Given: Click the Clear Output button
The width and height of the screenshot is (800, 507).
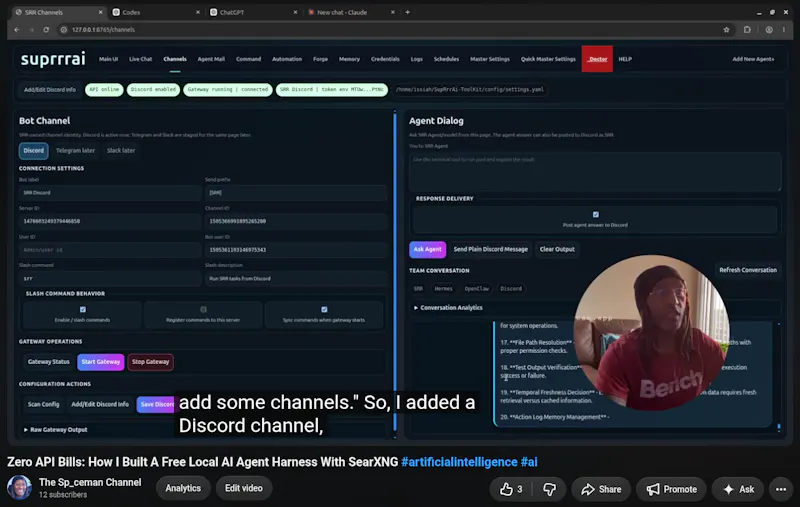Looking at the screenshot, I should [557, 249].
